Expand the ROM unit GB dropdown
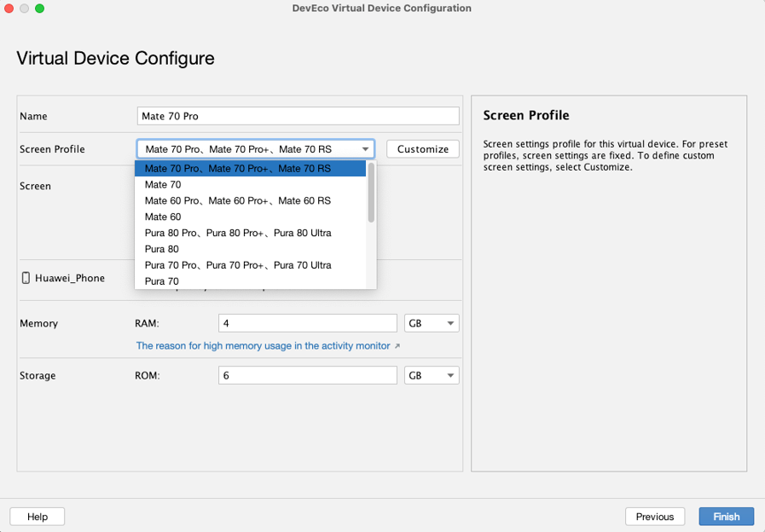Screen dimensions: 765x532 [432, 375]
